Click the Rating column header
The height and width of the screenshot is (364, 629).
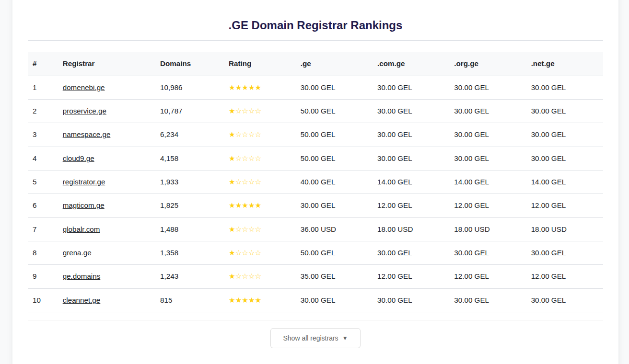pos(240,63)
